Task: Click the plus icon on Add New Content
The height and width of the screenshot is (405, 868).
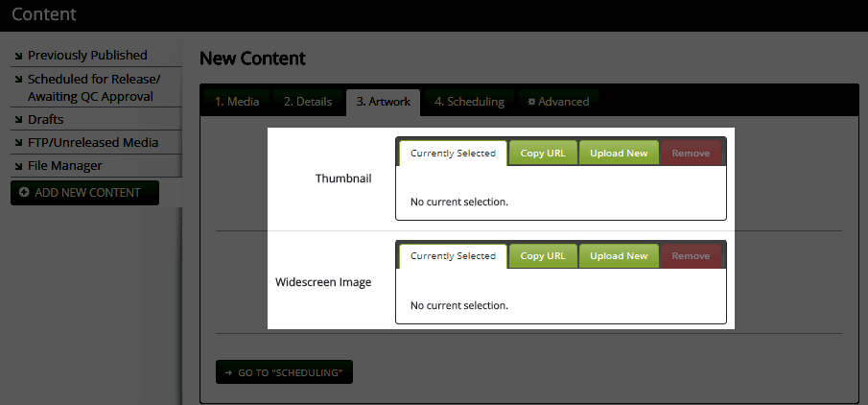Action: tap(24, 193)
